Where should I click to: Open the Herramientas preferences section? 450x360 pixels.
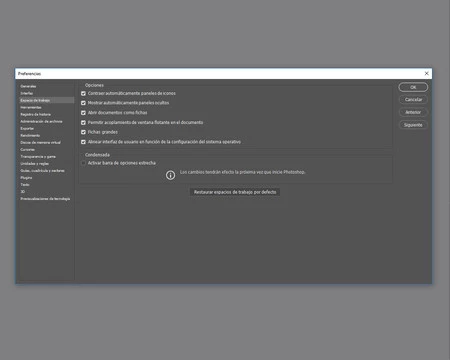coord(31,107)
